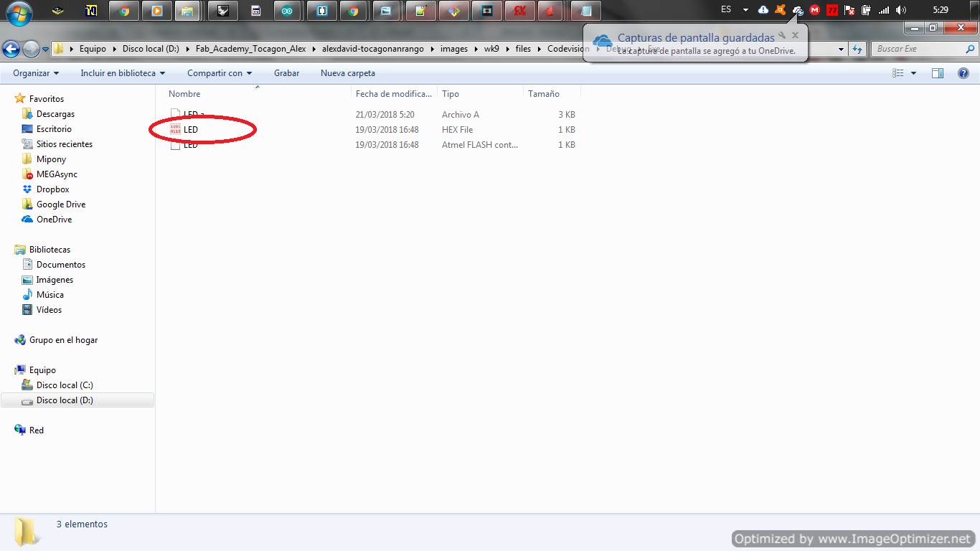Click the battery power tray icon
980x551 pixels.
[867, 10]
